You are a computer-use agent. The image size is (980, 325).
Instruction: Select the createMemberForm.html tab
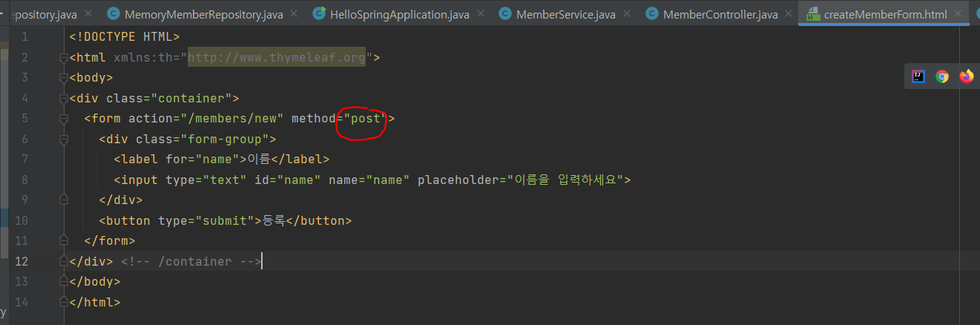point(884,14)
